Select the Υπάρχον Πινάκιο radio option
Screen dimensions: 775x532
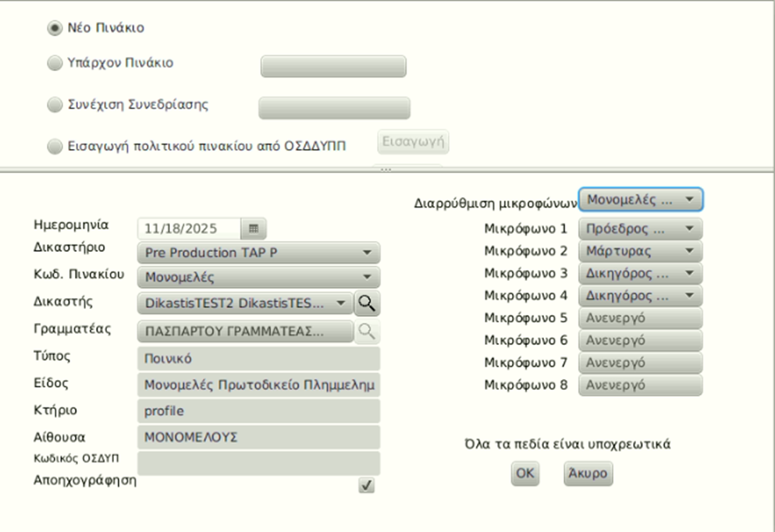click(x=54, y=64)
